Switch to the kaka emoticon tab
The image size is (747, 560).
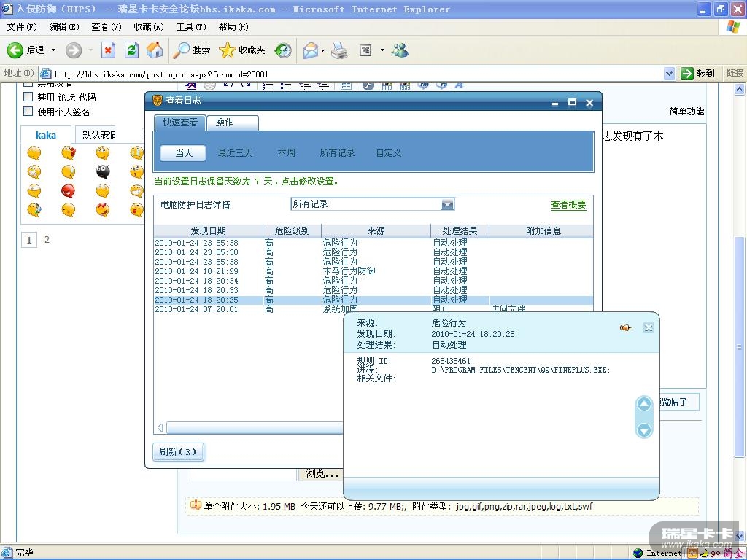tap(46, 135)
